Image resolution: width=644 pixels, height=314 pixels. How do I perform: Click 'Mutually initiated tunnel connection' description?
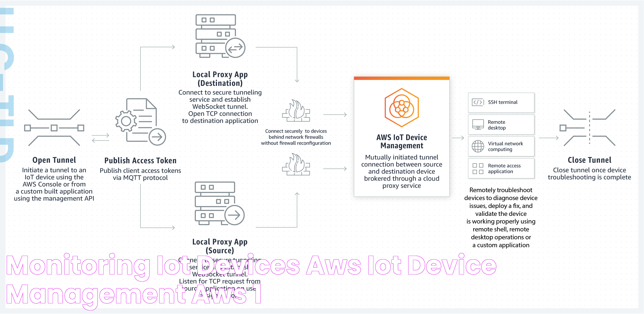[402, 171]
